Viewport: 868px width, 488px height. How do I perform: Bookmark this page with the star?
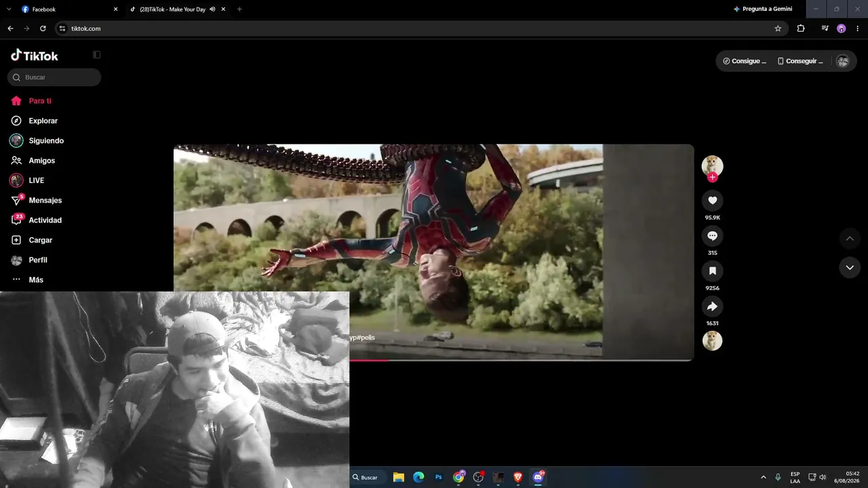(778, 28)
